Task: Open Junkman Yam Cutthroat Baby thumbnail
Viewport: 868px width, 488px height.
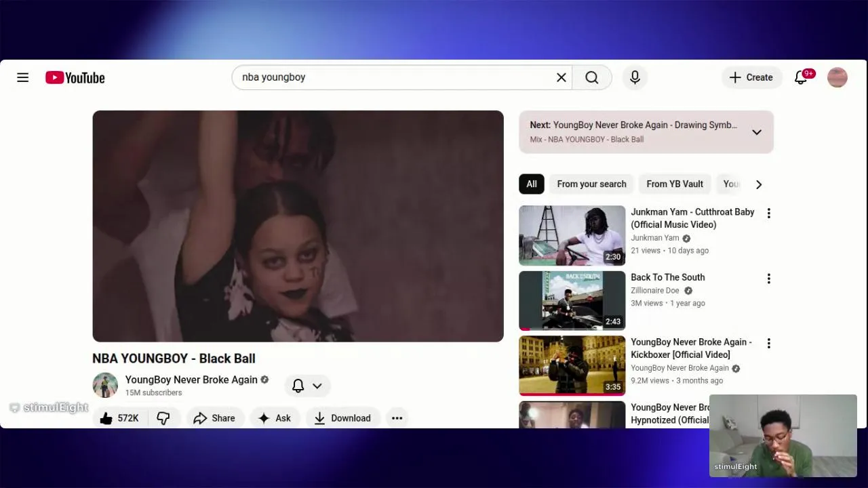Action: (572, 235)
